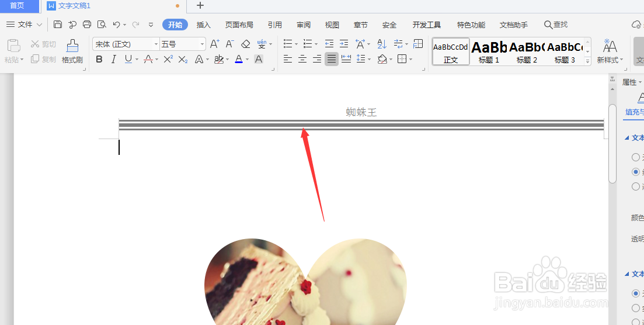
Task: Expand the styles gallery more button
Action: pos(588,62)
